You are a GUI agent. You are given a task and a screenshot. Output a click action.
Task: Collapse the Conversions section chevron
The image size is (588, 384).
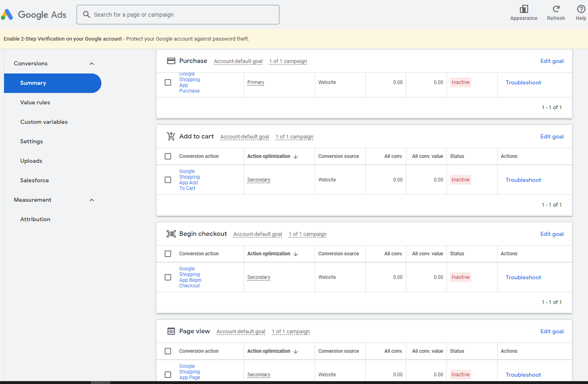pyautogui.click(x=91, y=63)
